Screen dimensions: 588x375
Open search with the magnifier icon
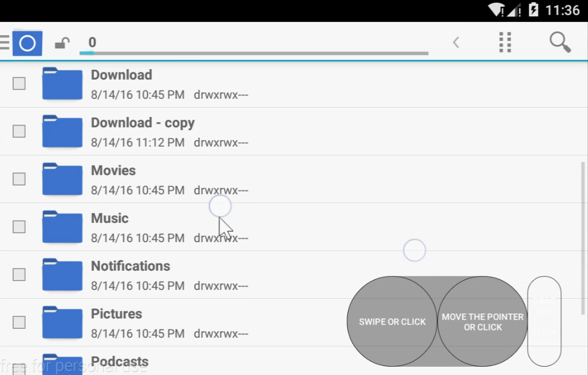[x=561, y=42]
